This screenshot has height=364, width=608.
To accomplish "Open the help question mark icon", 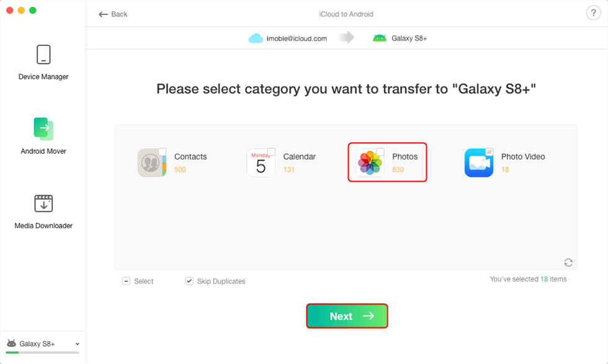I will tap(592, 14).
